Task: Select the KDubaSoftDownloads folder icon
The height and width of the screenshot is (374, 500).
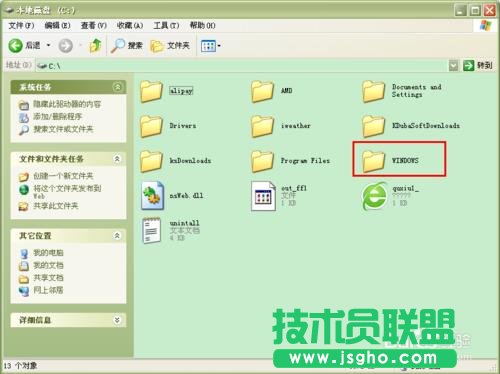Action: tap(374, 126)
